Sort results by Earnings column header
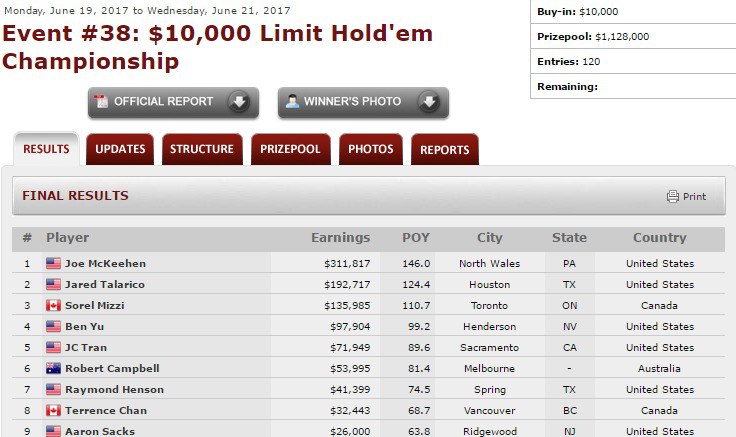Screen dimensions: 736x437 click(340, 238)
